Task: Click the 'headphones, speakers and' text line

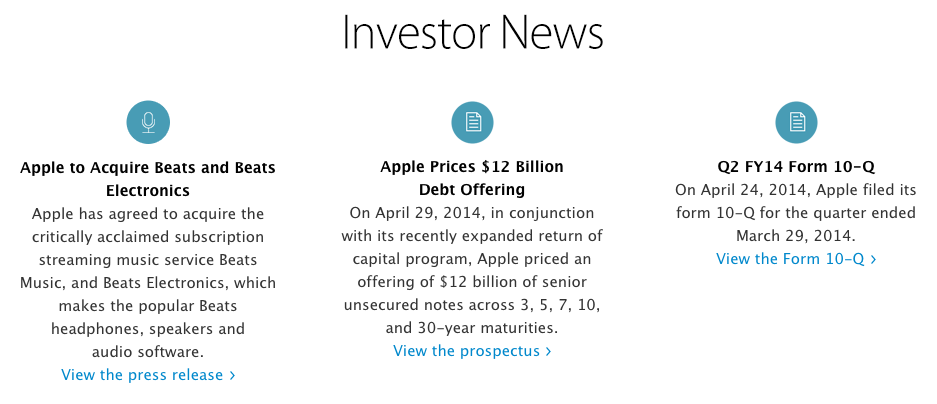Action: pyautogui.click(x=148, y=329)
